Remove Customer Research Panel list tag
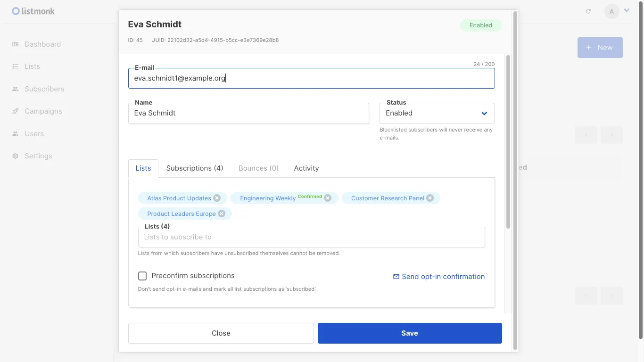The height and width of the screenshot is (362, 644). click(x=430, y=198)
